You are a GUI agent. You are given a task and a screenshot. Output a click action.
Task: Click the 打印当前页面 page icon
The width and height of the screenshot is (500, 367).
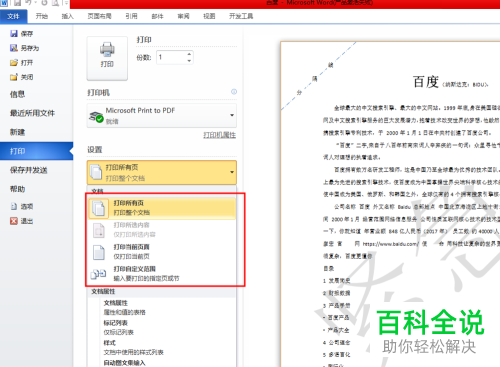pyautogui.click(x=99, y=252)
